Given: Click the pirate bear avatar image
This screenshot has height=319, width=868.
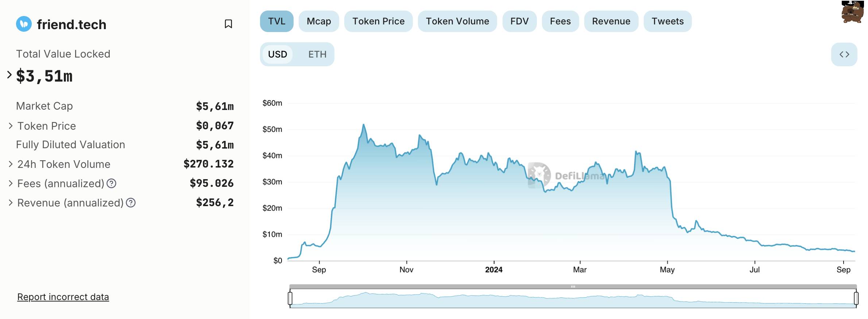Looking at the screenshot, I should click(x=852, y=12).
